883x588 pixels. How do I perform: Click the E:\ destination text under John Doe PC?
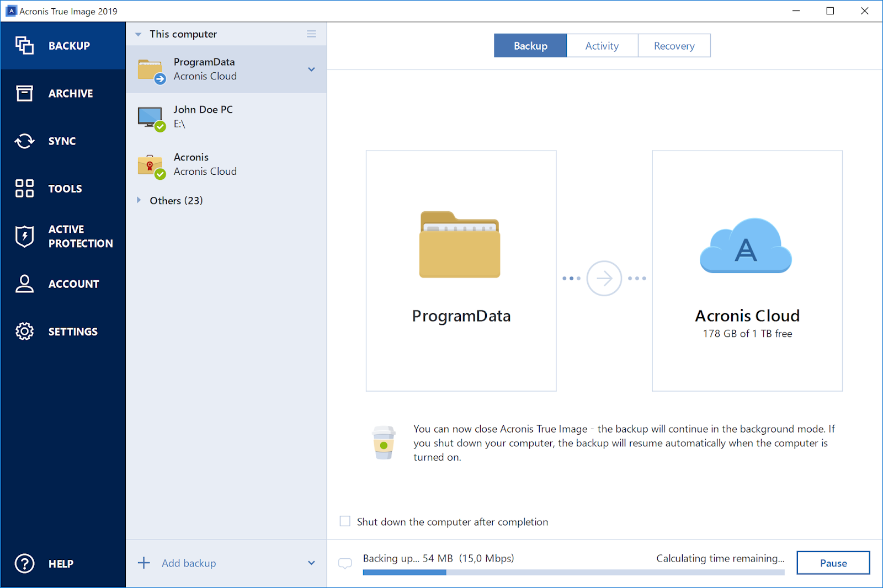click(x=179, y=124)
